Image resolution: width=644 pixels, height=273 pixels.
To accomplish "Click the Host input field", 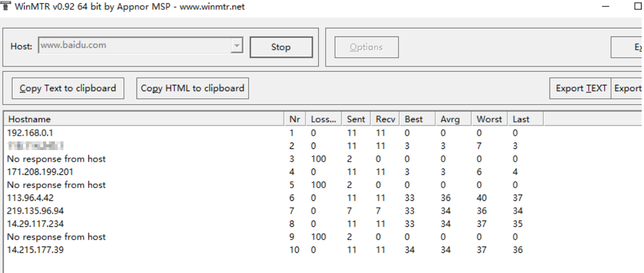I will 134,46.
